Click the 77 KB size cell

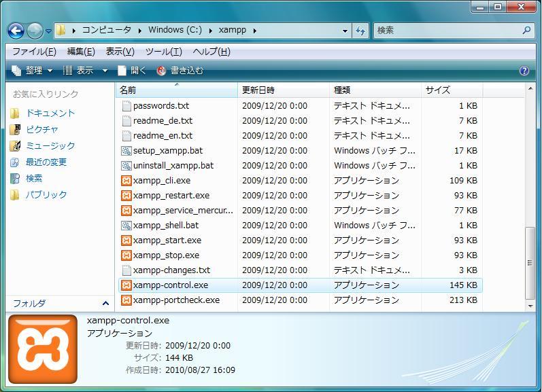[466, 211]
